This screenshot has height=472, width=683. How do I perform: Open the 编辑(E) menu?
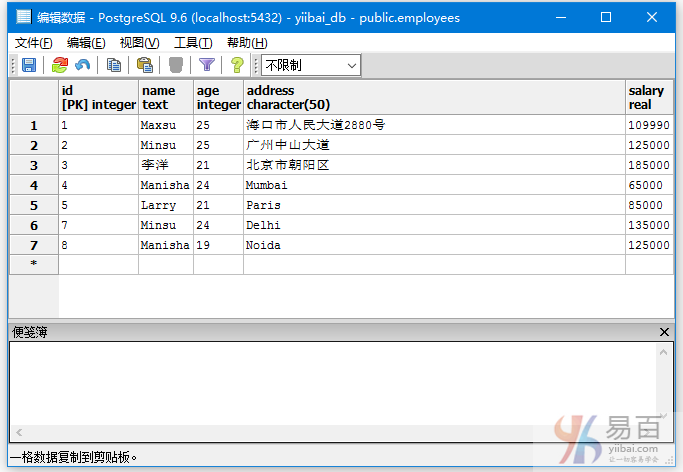click(86, 42)
